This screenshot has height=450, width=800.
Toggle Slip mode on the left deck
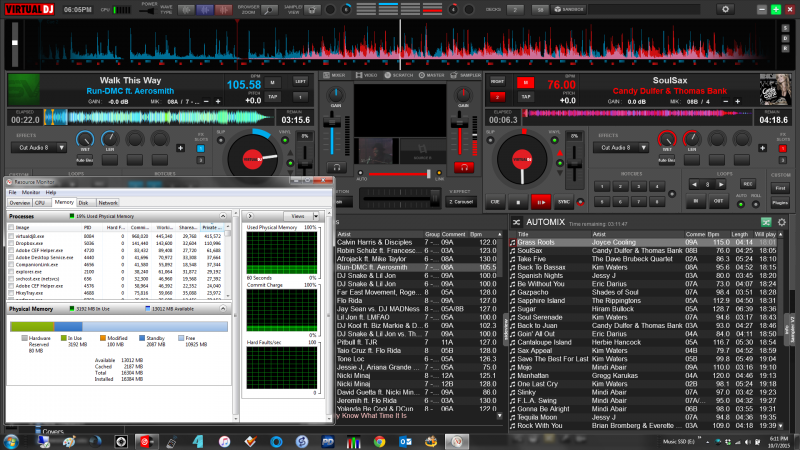[x=221, y=140]
